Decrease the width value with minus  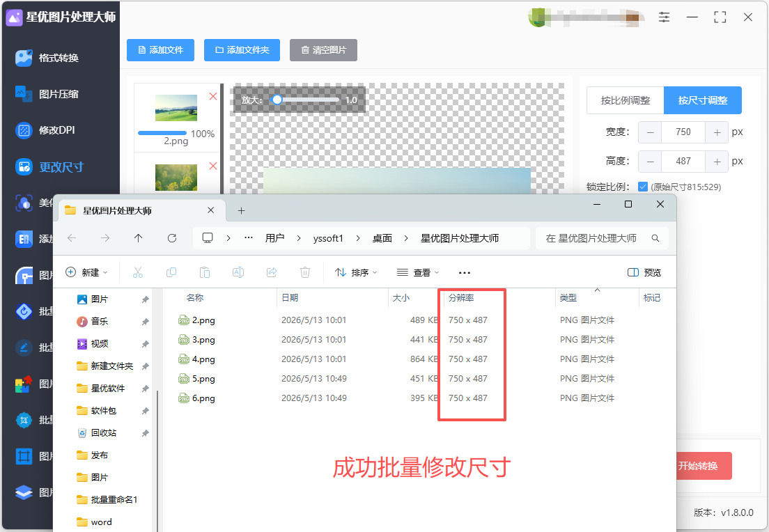point(651,132)
